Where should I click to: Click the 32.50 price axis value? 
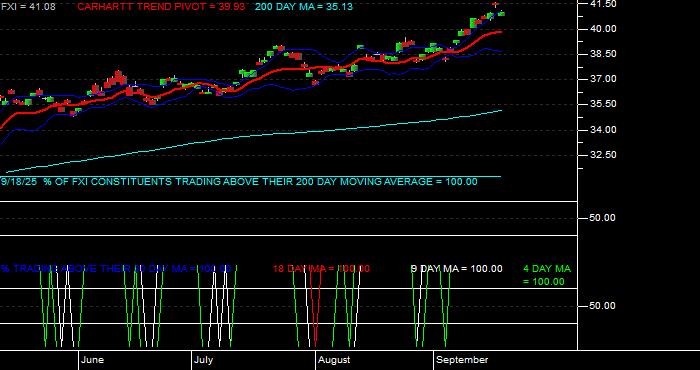pyautogui.click(x=603, y=155)
